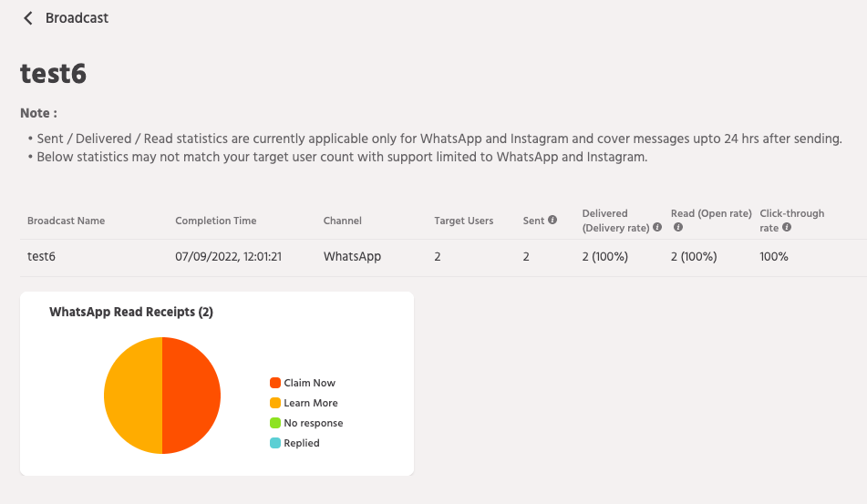Click the red-orange Claim Now pie slice
867x504 pixels.
point(191,396)
